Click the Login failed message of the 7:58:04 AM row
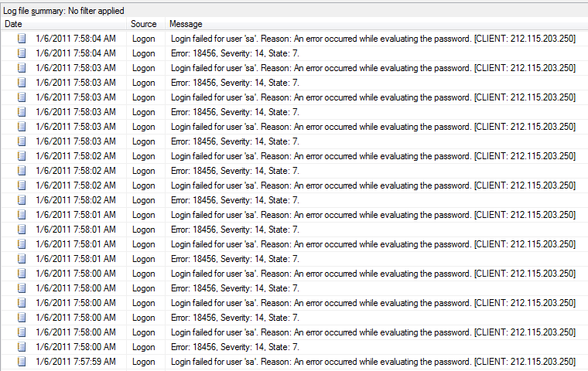This screenshot has width=588, height=371. pyautogui.click(x=372, y=39)
